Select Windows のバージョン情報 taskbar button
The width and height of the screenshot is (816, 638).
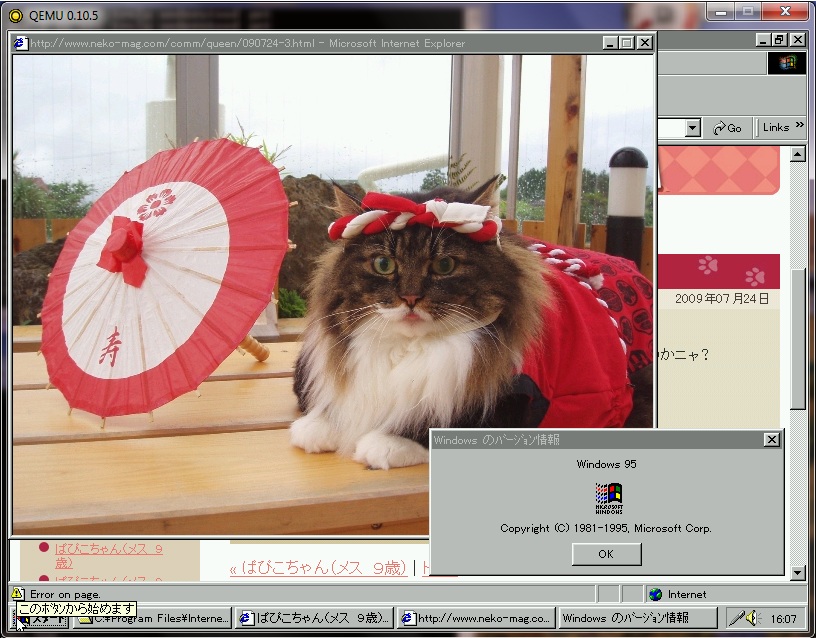636,618
